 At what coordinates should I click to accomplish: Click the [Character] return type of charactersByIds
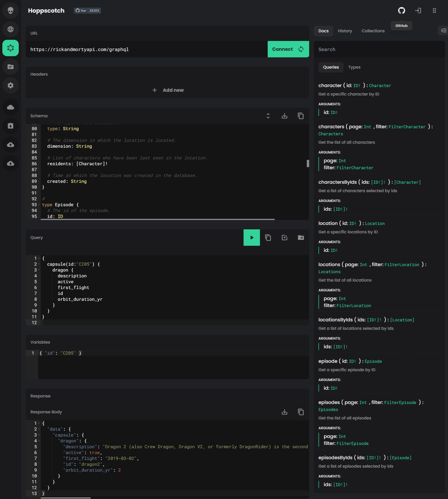pyautogui.click(x=407, y=182)
